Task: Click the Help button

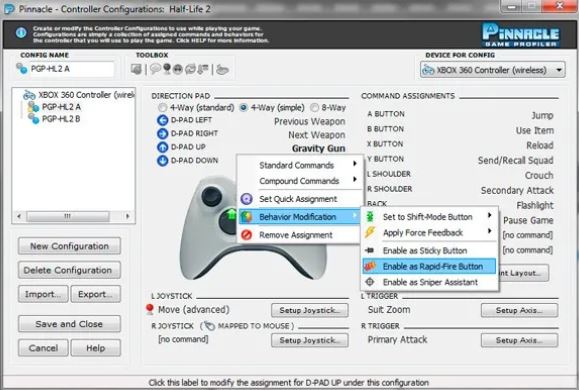Action: [96, 348]
